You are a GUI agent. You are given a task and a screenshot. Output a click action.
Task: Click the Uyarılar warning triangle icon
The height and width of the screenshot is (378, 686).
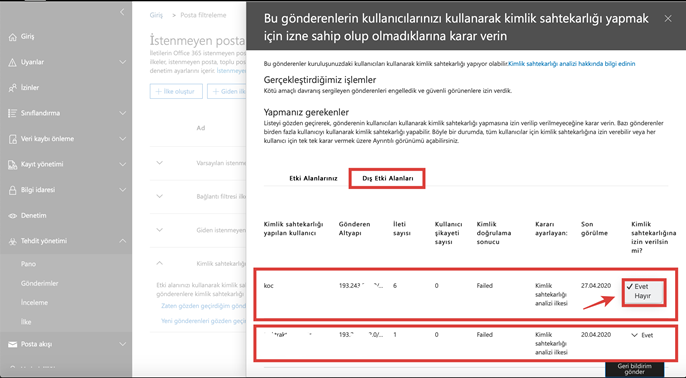tap(13, 62)
